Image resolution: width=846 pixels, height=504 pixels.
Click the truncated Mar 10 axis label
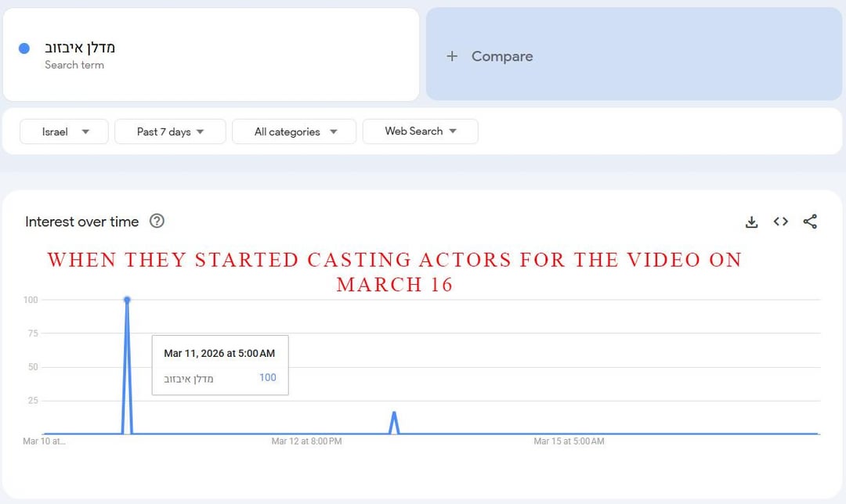44,441
